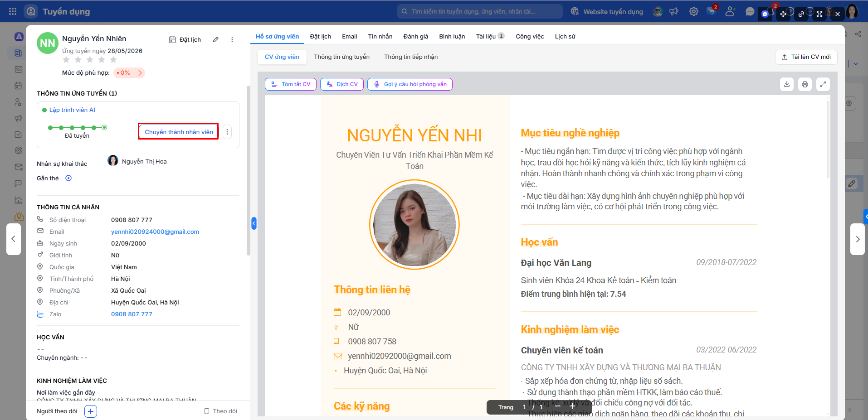This screenshot has height=420, width=868.
Task: Click the fullscreen icon in floating toolbar
Action: coord(819,14)
